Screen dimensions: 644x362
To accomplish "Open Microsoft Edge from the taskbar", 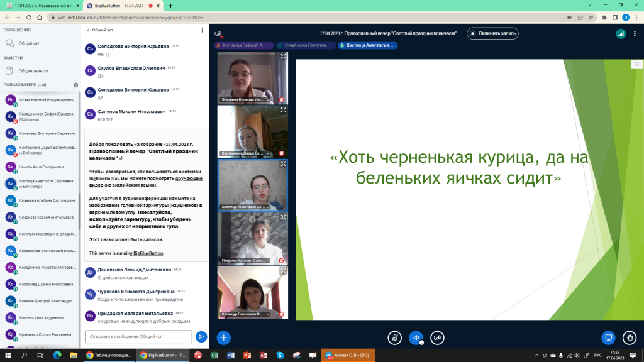I will pos(57,355).
